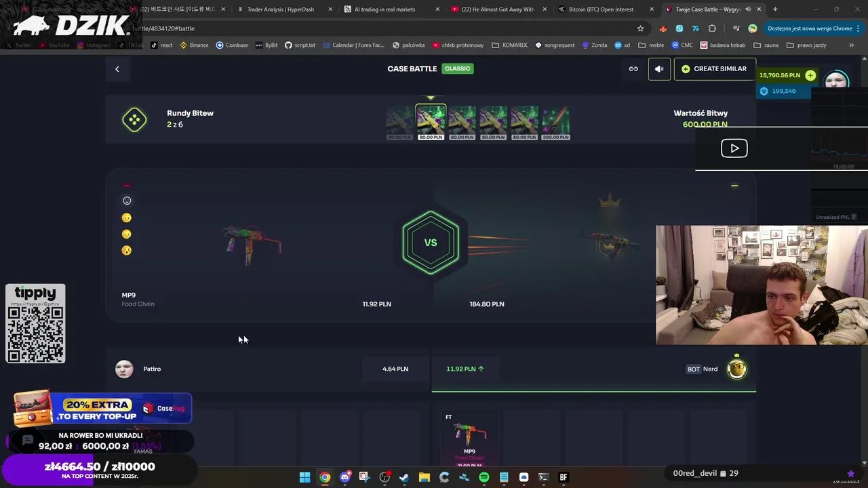Bookmark this page with star icon
Viewport: 868px width, 488px height.
[640, 28]
